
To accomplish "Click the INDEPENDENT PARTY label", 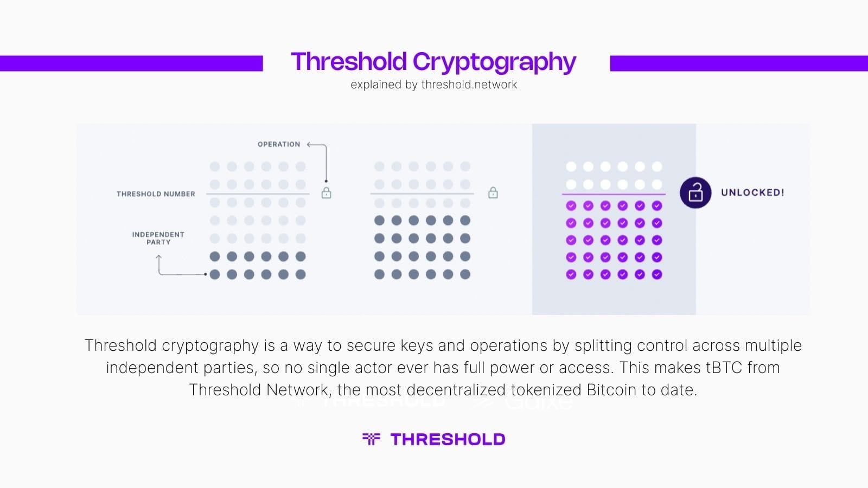I will click(158, 238).
